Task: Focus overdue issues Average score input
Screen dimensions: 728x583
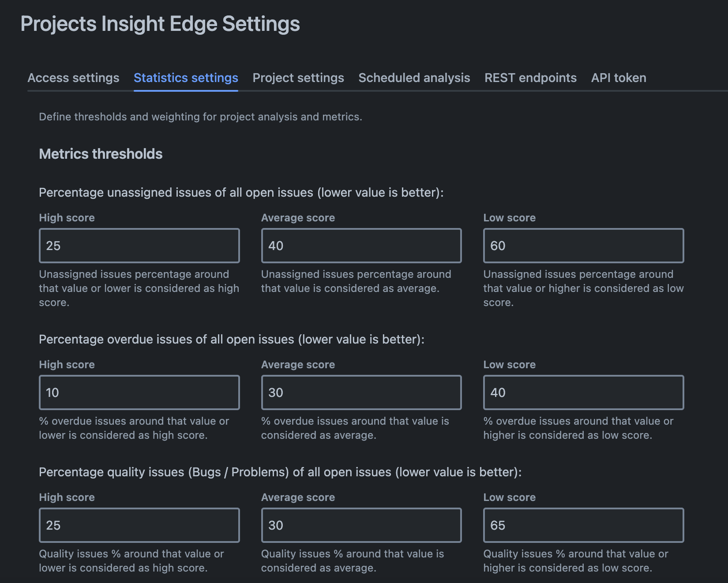Action: [x=361, y=392]
